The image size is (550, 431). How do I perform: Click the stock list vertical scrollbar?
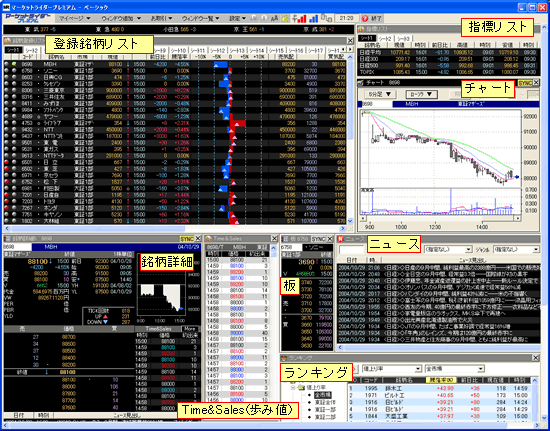(350, 139)
